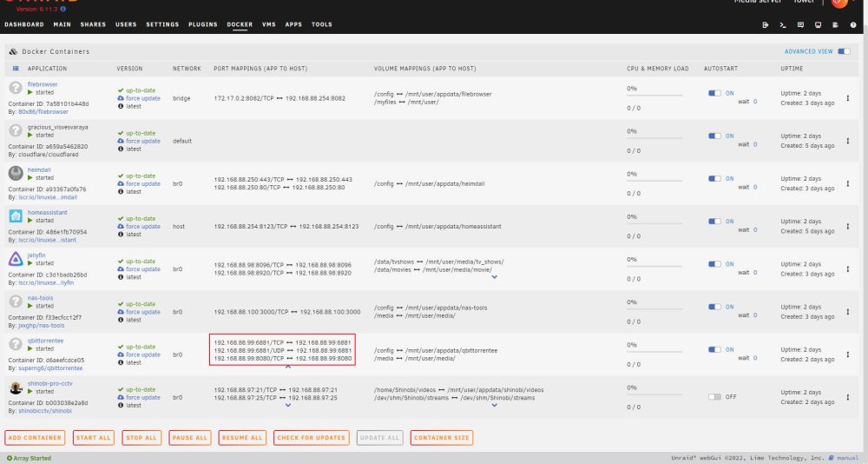This screenshot has height=464, width=868.
Task: Switch to the Plugins tab
Action: coord(202,24)
